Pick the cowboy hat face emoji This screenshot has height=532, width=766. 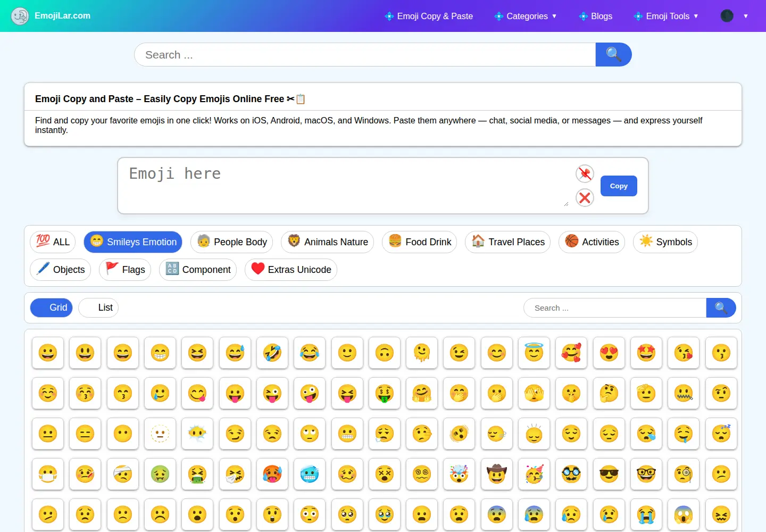click(497, 474)
